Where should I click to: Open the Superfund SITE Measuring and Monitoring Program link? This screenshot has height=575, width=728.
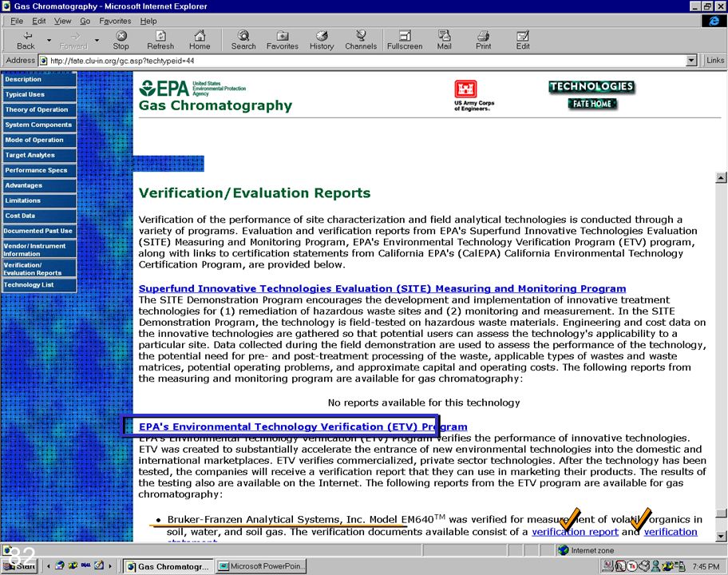click(x=382, y=288)
